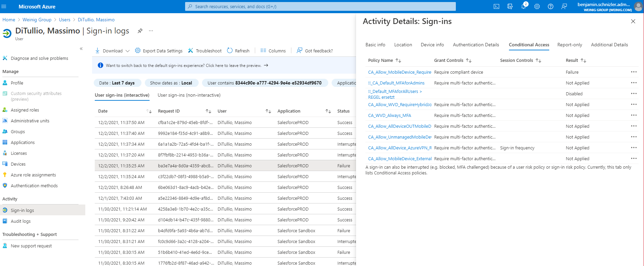644x266 pixels.
Task: Open more options for the Disabled policy row
Action: [x=634, y=94]
